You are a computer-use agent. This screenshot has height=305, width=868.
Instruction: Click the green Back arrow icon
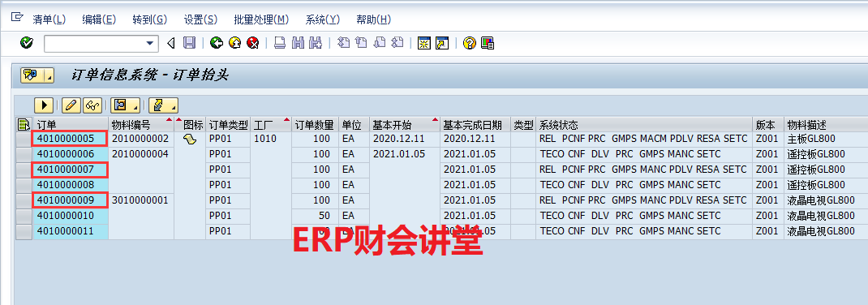217,43
